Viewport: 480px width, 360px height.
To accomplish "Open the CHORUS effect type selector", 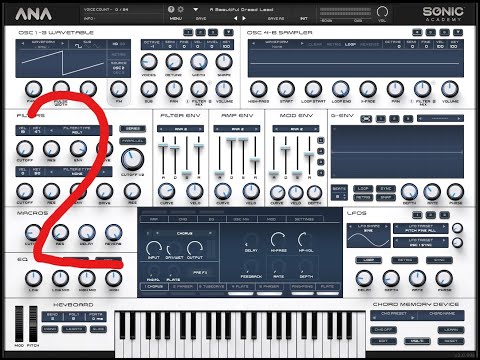I will tap(184, 233).
